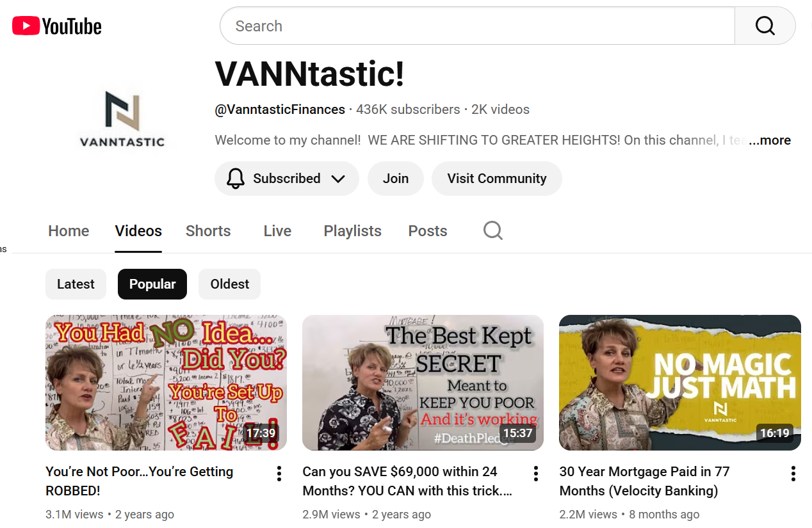This screenshot has height=528, width=812.
Task: Click inside the Search input field
Action: (477, 26)
